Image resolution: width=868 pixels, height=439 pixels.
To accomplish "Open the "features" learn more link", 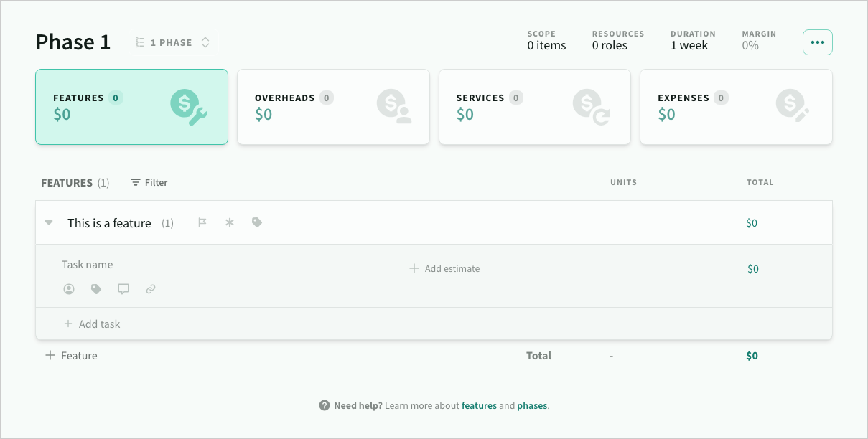I will point(479,405).
